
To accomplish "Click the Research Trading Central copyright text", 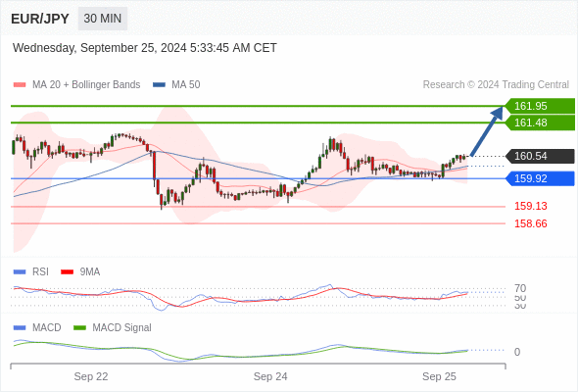I will [x=496, y=85].
